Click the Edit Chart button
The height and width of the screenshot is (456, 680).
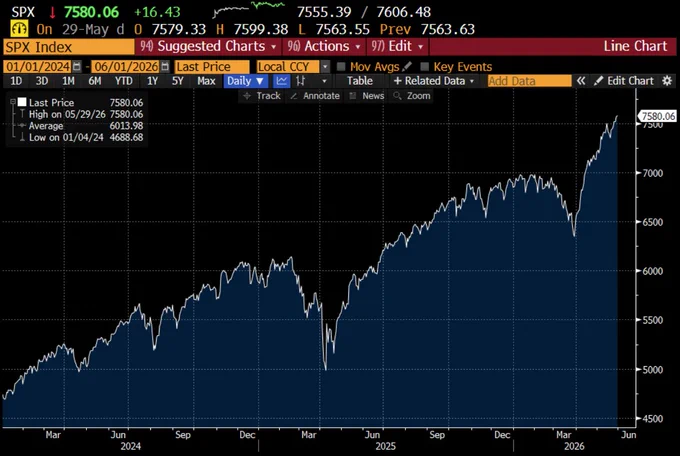(x=624, y=81)
